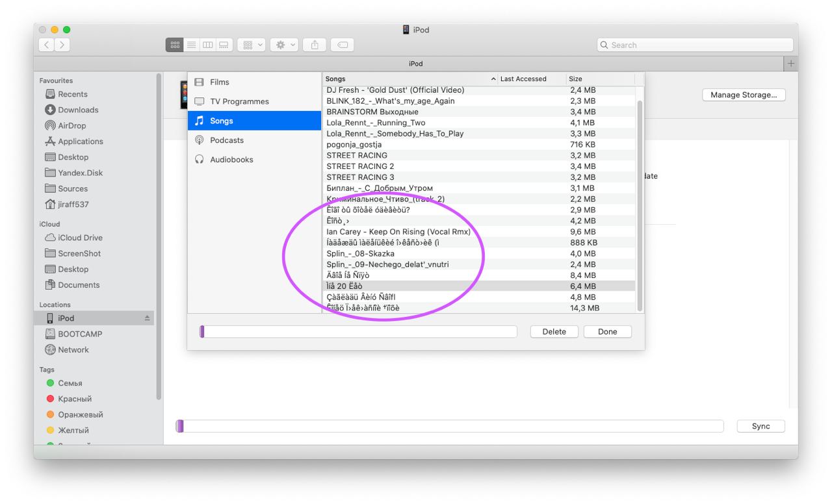Select the 14,3 MB song row
Screen dimensions: 832x504
coord(479,308)
